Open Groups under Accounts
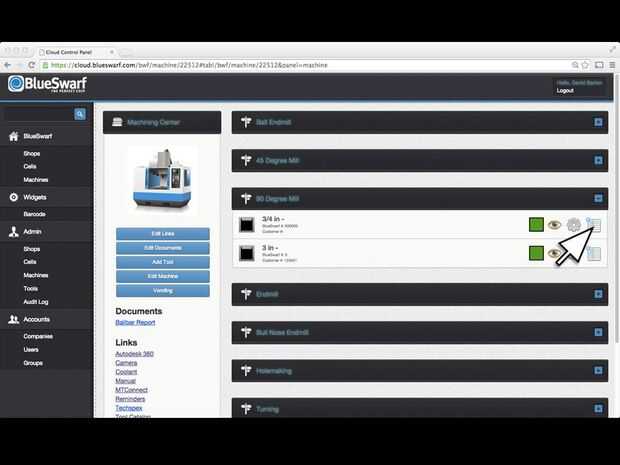This screenshot has width=620, height=465. click(33, 363)
